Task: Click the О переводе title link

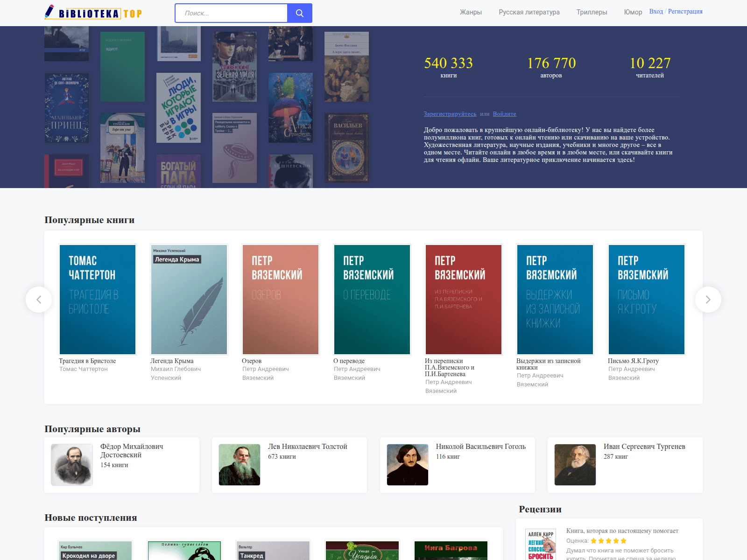Action: point(349,361)
